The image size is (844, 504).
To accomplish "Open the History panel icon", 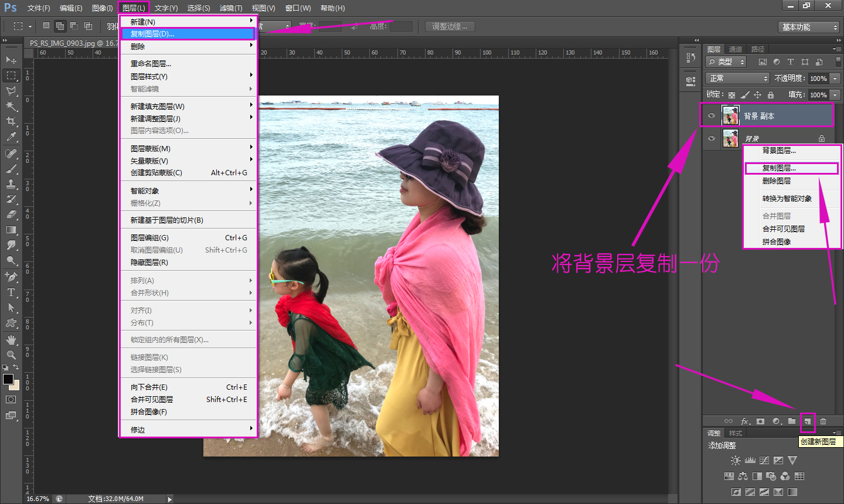I will [690, 58].
